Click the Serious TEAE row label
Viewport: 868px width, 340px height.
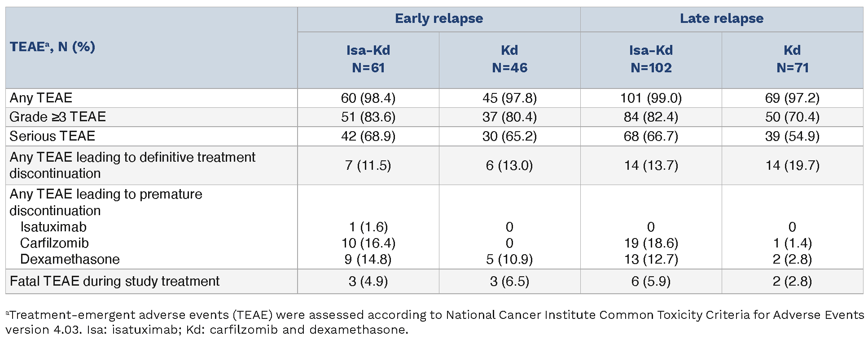(x=52, y=136)
